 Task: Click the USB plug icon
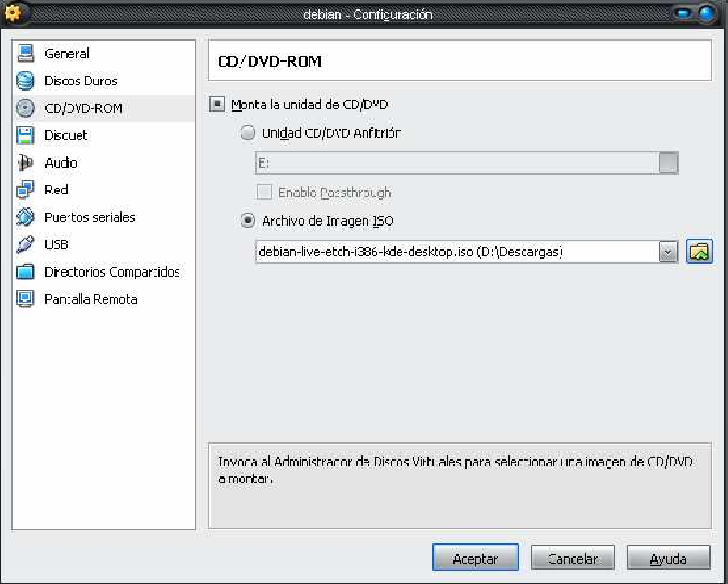tap(26, 244)
